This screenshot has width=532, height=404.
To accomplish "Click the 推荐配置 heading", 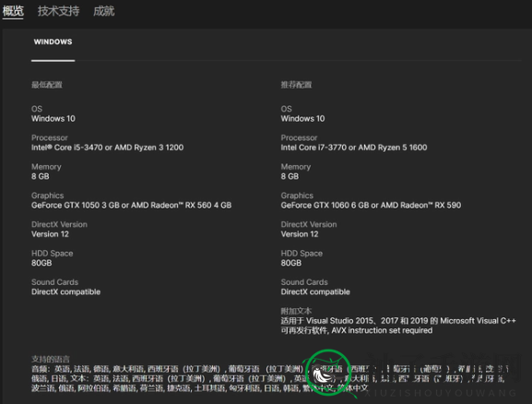I will coord(296,85).
